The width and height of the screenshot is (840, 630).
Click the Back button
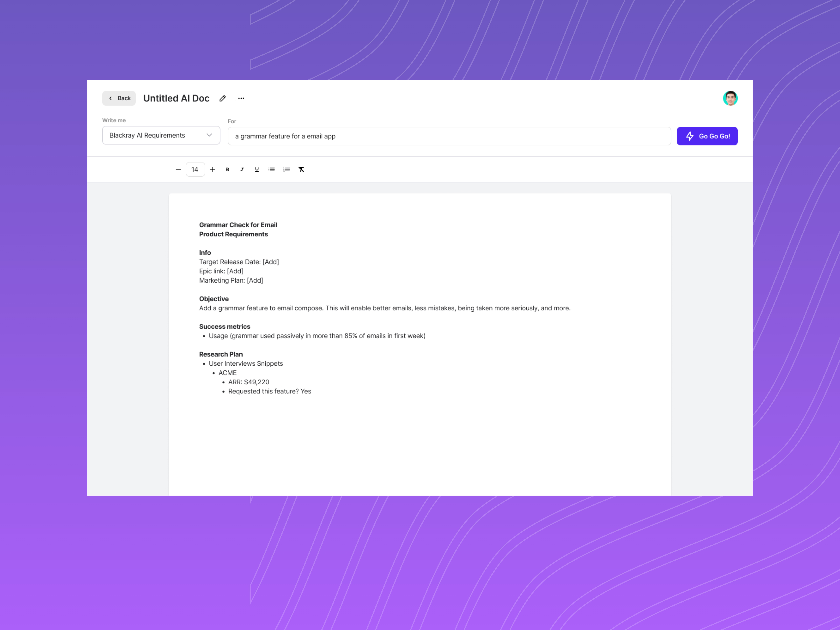click(119, 98)
